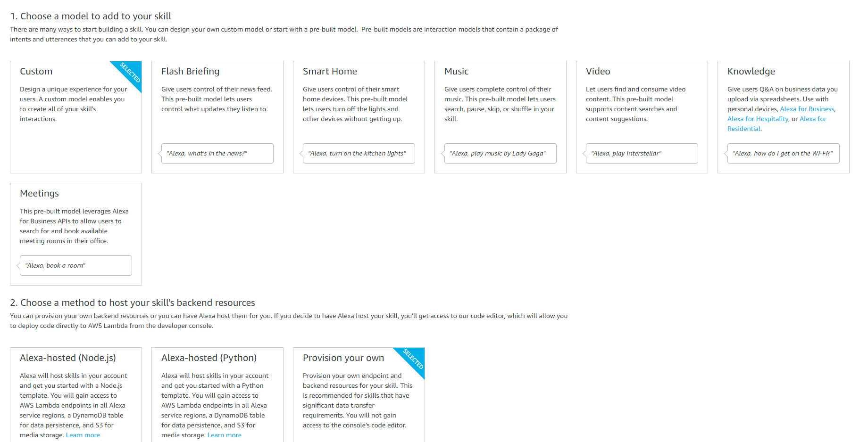This screenshot has height=442, width=868.
Task: Open the Alexa for Hospitality link
Action: tap(758, 119)
